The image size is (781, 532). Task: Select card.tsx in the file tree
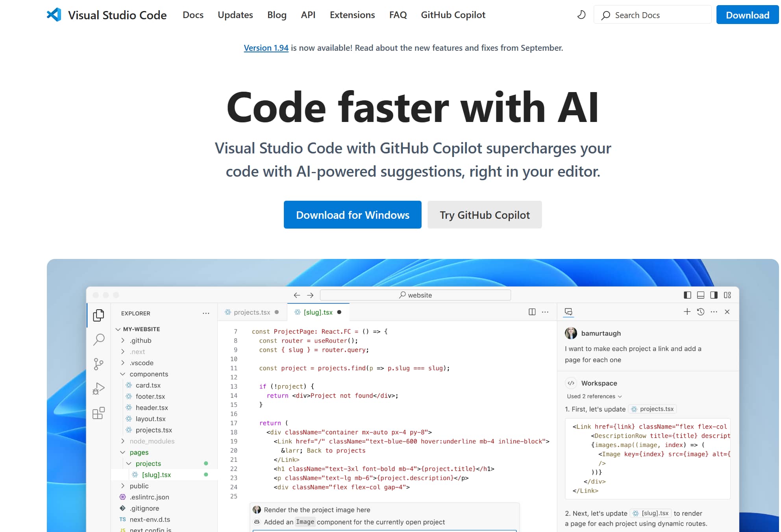click(x=148, y=385)
